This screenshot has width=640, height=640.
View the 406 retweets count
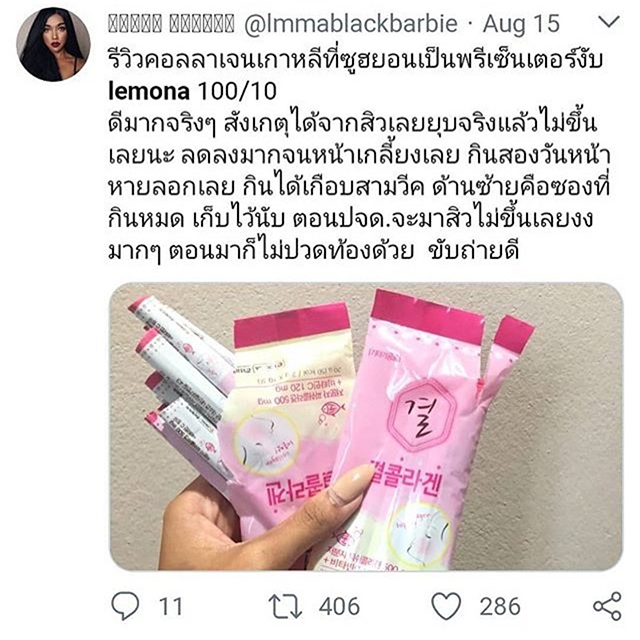[x=340, y=607]
